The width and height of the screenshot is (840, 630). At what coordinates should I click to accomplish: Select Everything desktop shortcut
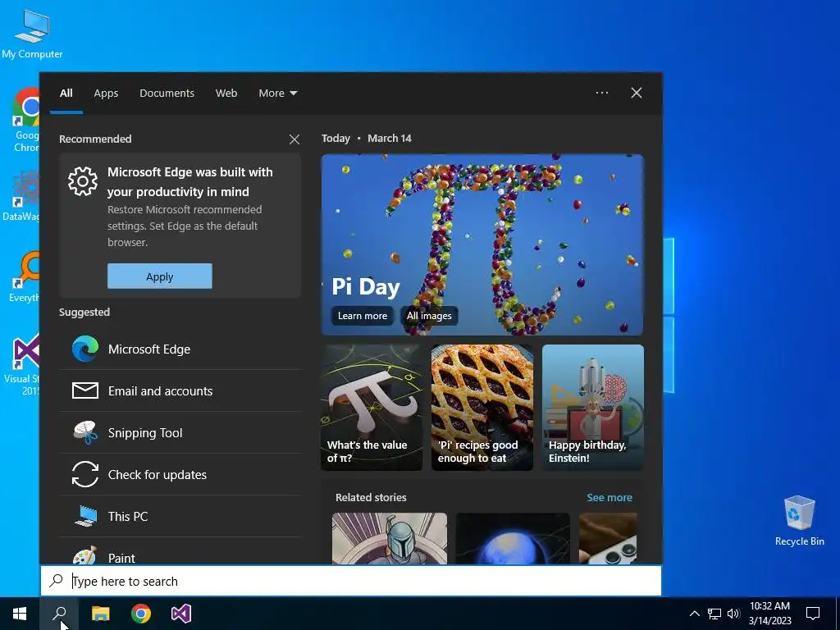[x=24, y=276]
